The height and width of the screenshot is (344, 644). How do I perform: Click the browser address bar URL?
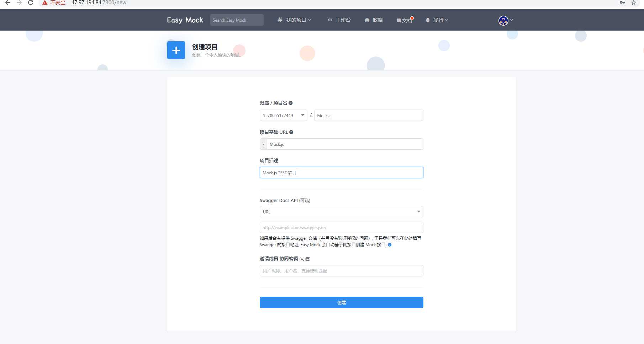(x=99, y=2)
